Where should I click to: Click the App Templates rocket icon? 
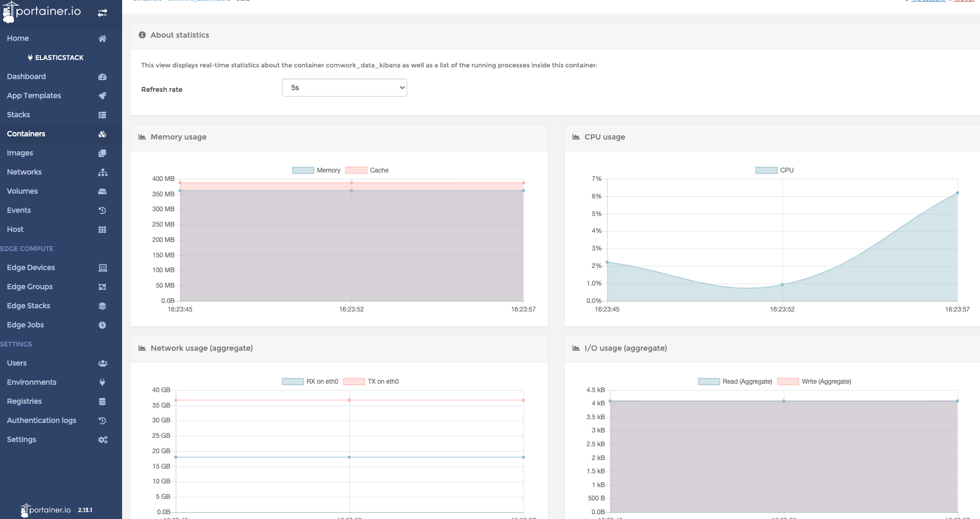point(102,96)
